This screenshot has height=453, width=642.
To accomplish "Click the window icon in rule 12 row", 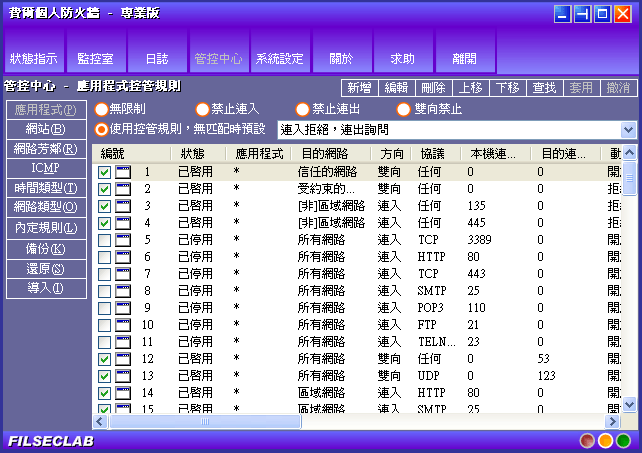I will [123, 359].
